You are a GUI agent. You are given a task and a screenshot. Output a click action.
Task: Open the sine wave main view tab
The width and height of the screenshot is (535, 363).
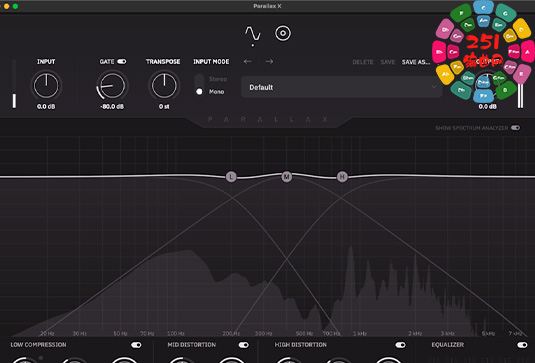click(253, 33)
